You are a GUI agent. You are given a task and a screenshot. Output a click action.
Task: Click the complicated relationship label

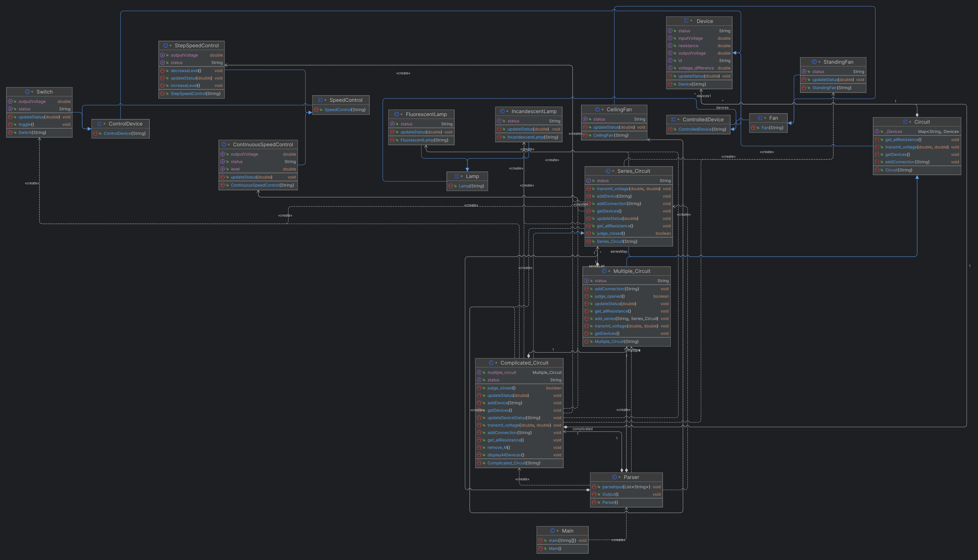click(x=582, y=429)
